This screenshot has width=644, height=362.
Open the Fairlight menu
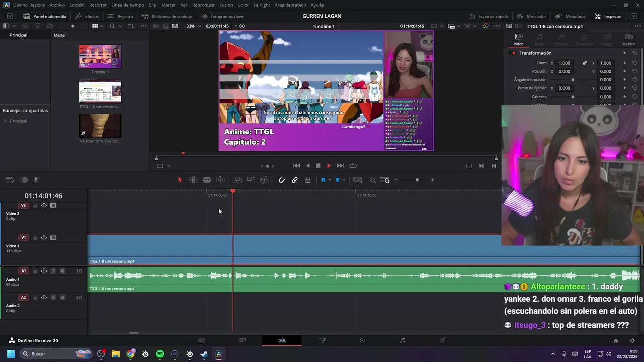[262, 5]
